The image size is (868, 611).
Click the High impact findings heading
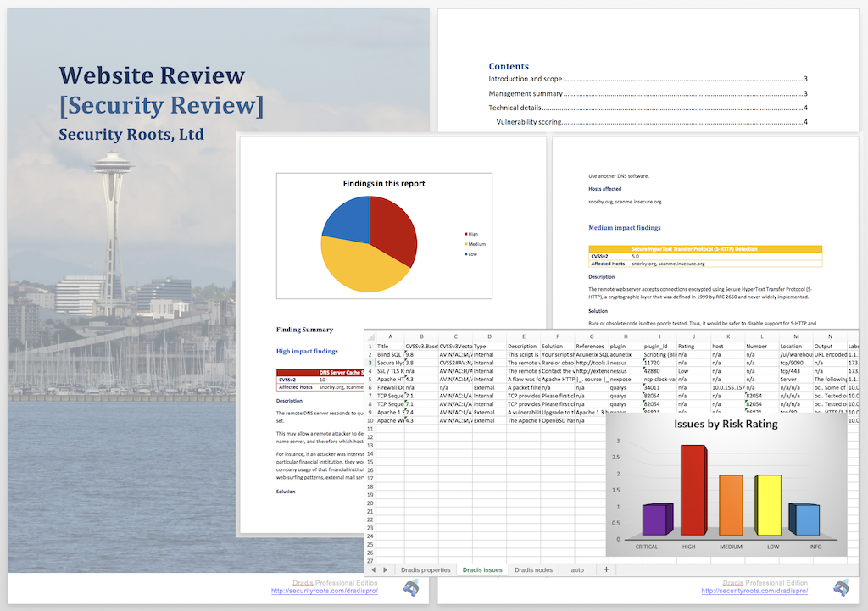point(307,351)
